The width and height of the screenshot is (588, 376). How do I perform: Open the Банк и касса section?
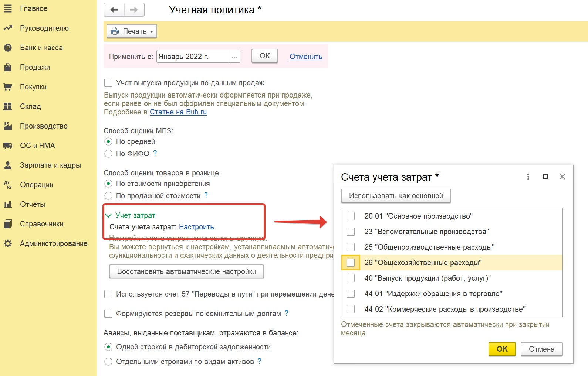click(41, 48)
